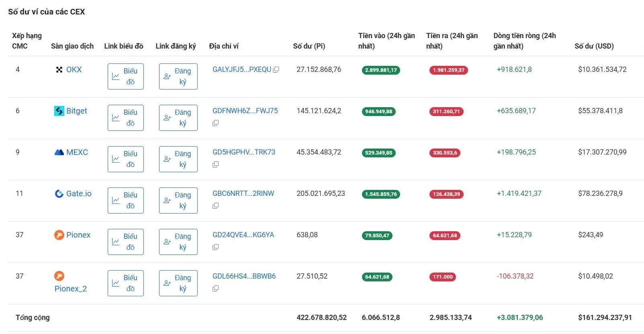644x334 pixels.
Task: Click the green 2.899.881,17 inflow badge
Action: pos(381,70)
